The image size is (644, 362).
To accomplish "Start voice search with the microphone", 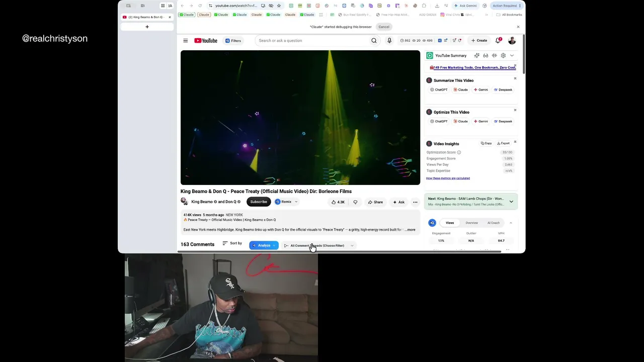I will (389, 41).
